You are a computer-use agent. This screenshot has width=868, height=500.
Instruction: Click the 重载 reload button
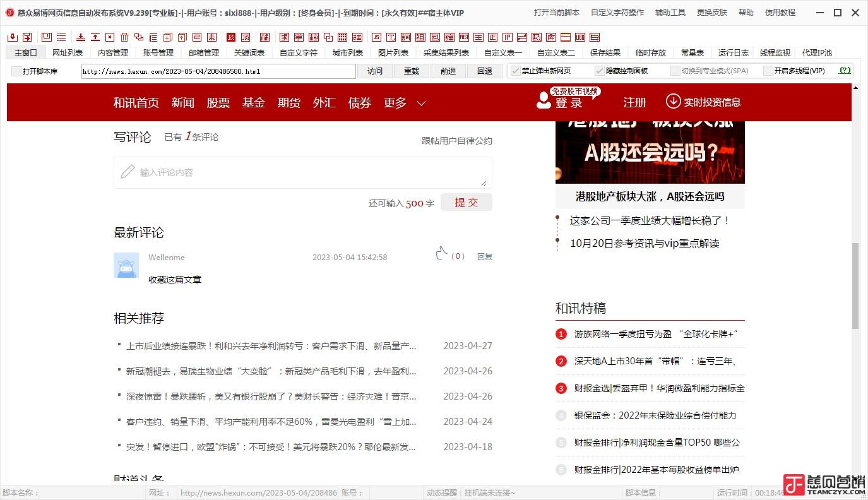pyautogui.click(x=412, y=71)
